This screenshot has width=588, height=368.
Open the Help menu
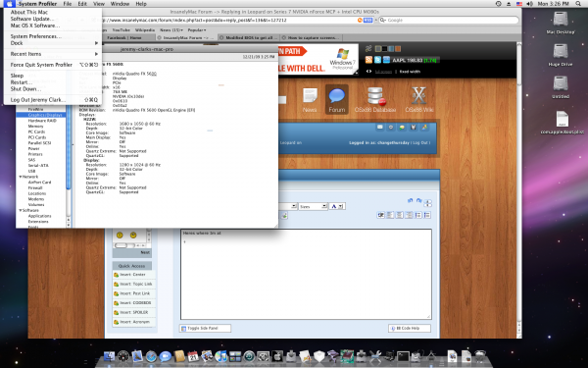click(141, 4)
